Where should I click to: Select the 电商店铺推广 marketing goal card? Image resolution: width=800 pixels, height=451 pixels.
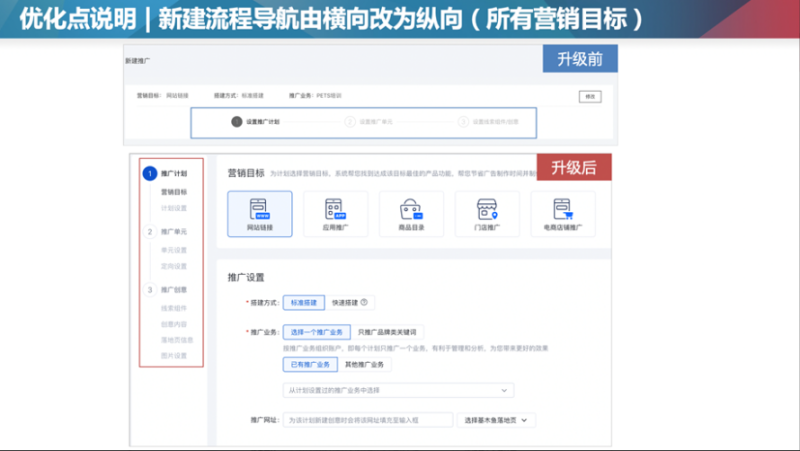point(563,214)
